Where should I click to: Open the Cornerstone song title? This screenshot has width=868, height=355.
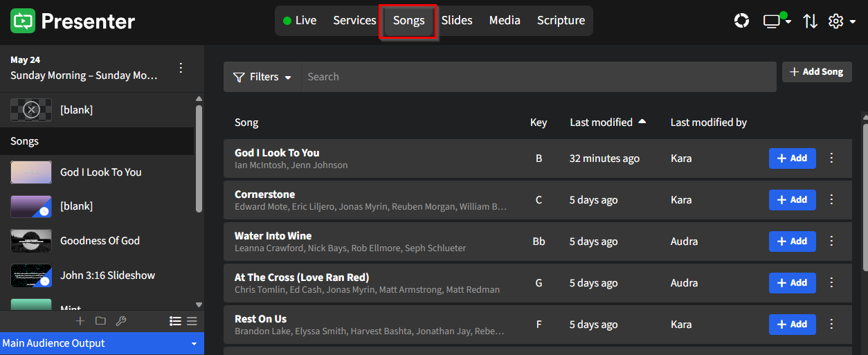click(264, 194)
